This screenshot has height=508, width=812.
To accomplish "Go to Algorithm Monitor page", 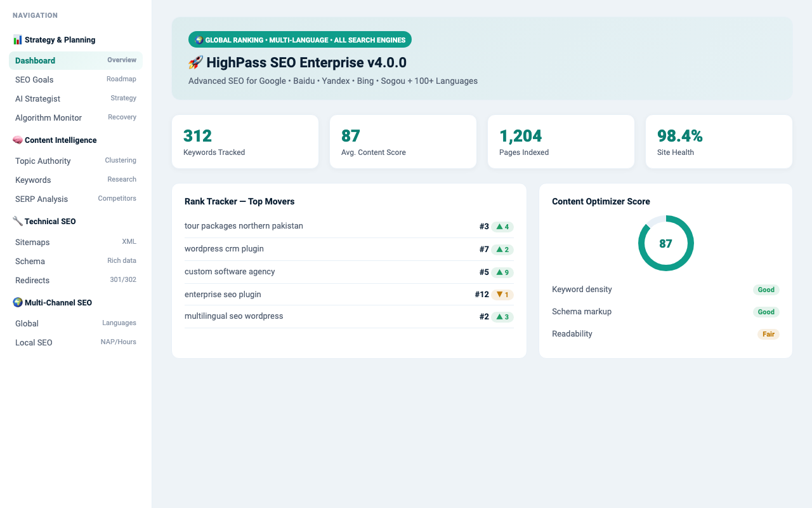I will pos(75,117).
